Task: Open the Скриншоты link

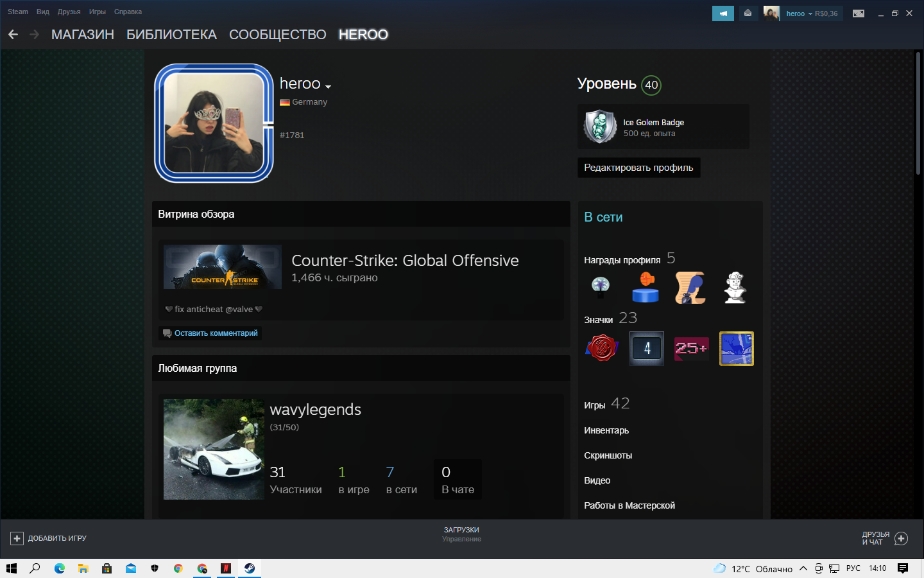Action: [x=608, y=455]
